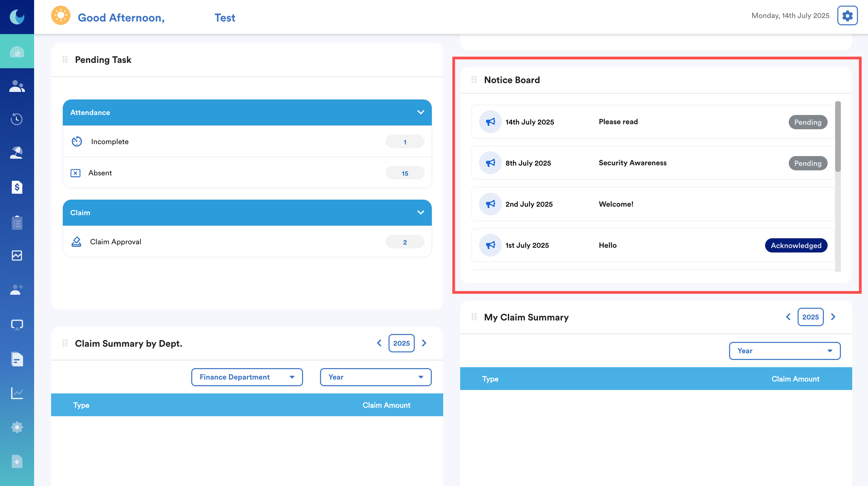
Task: Open the Finance Department dropdown
Action: pyautogui.click(x=247, y=377)
